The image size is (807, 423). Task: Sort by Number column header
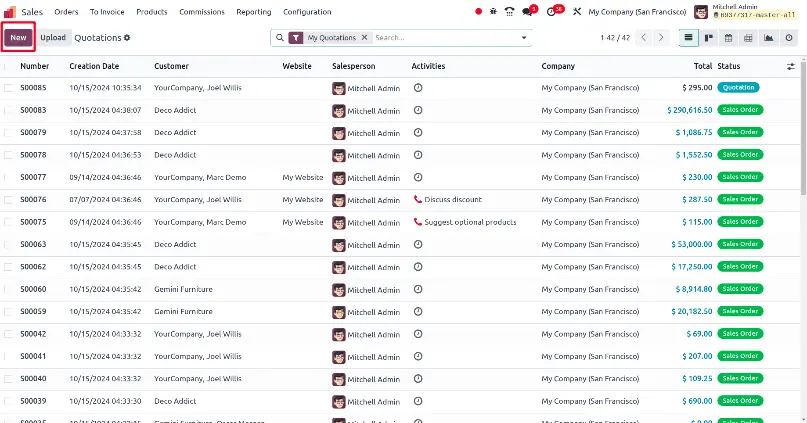click(x=34, y=66)
